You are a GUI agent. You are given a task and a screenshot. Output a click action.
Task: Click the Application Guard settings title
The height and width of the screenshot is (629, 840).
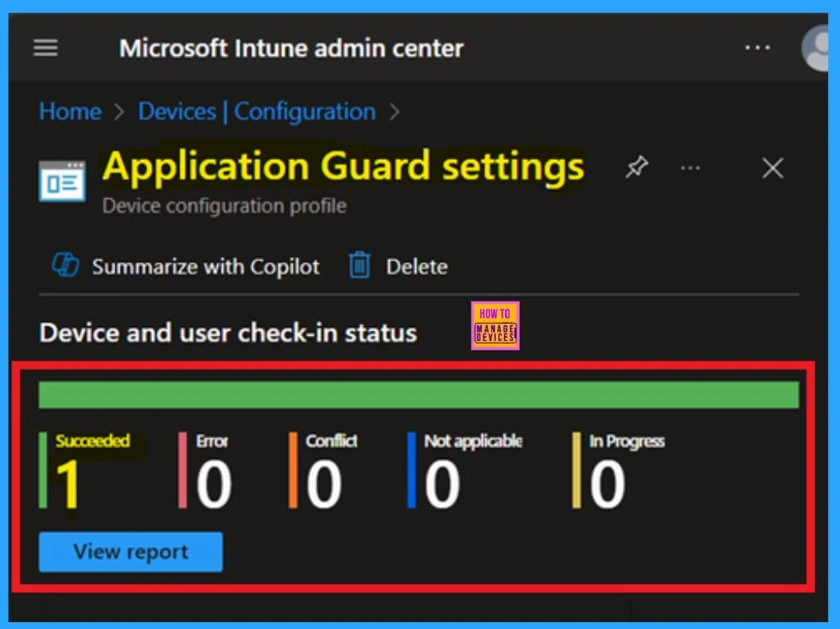[x=344, y=166]
